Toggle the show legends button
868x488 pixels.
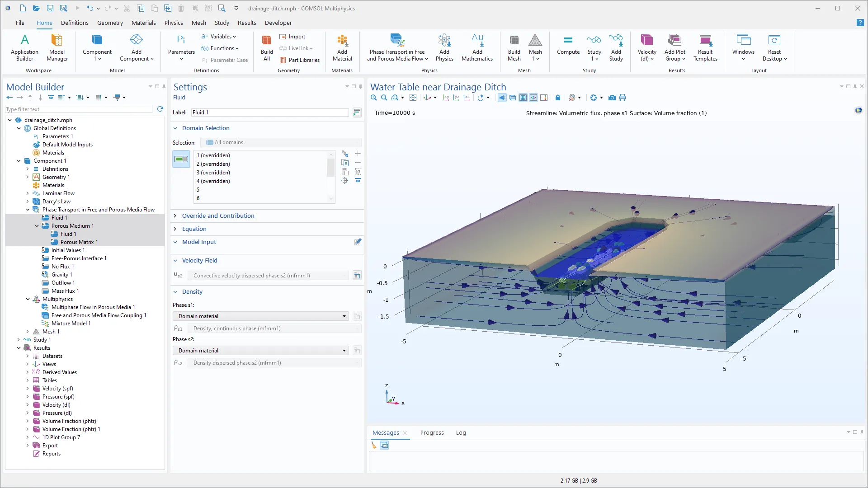544,98
